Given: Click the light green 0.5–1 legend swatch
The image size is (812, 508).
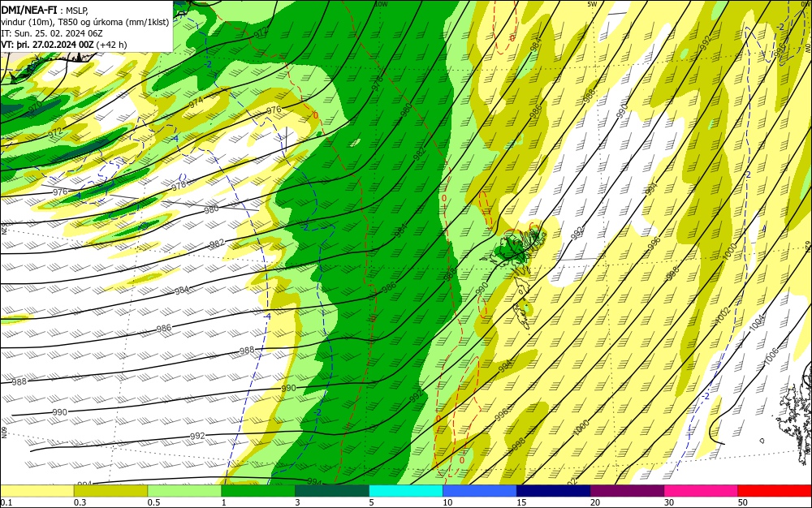Looking at the screenshot, I should (x=184, y=491).
